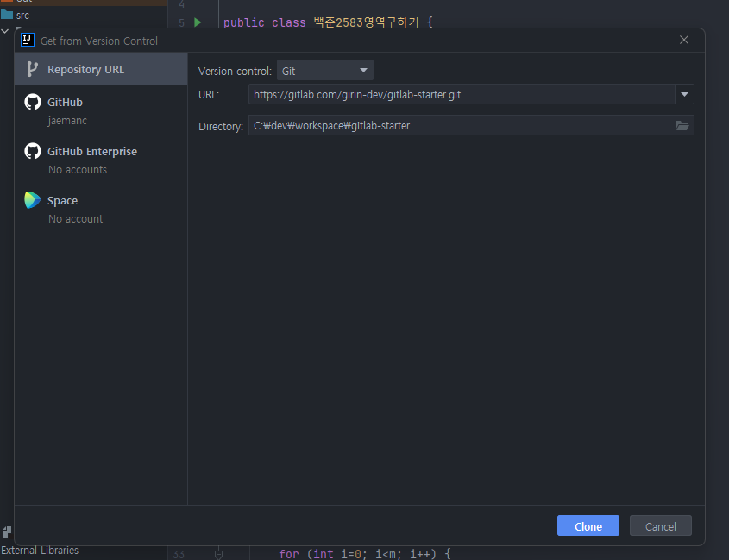Click line number 5 in the gutter

pos(182,22)
